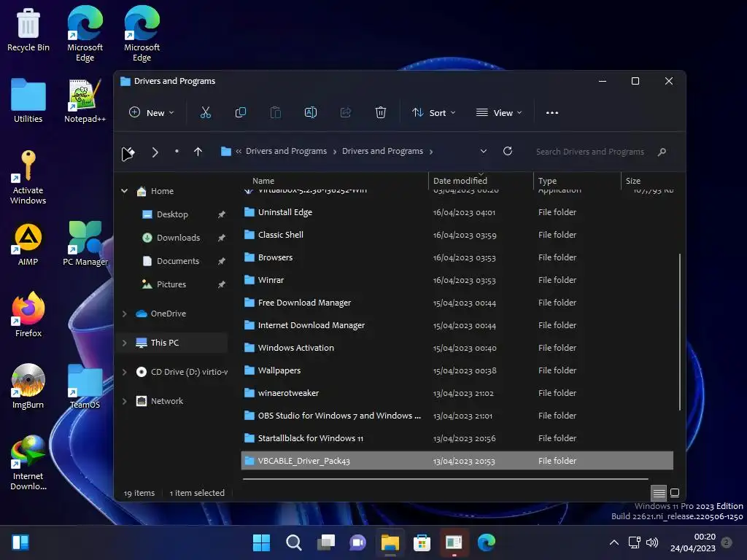The width and height of the screenshot is (747, 560).
Task: Select the Windows Activation folder
Action: pos(457,348)
